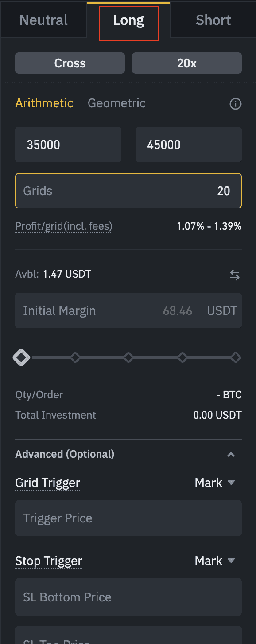This screenshot has height=644, width=256.
Task: Click the upper price field showing 45000
Action: pos(189,145)
